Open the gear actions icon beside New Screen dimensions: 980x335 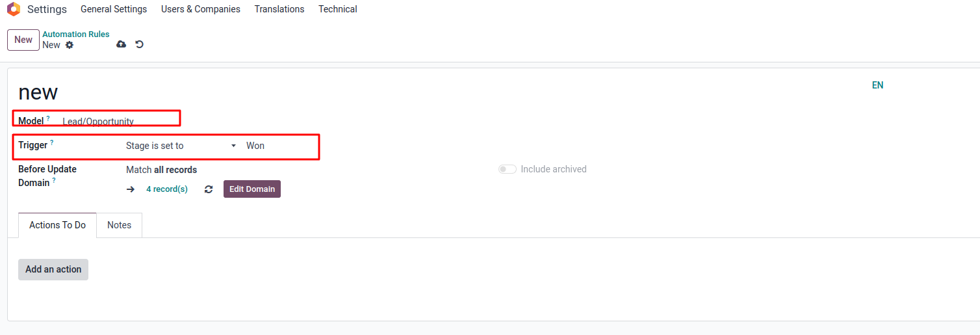(70, 45)
